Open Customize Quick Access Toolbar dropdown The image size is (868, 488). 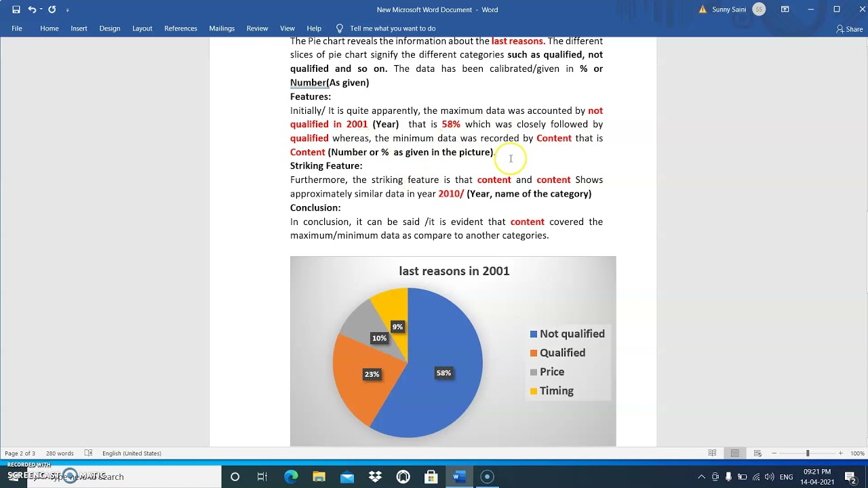click(67, 10)
